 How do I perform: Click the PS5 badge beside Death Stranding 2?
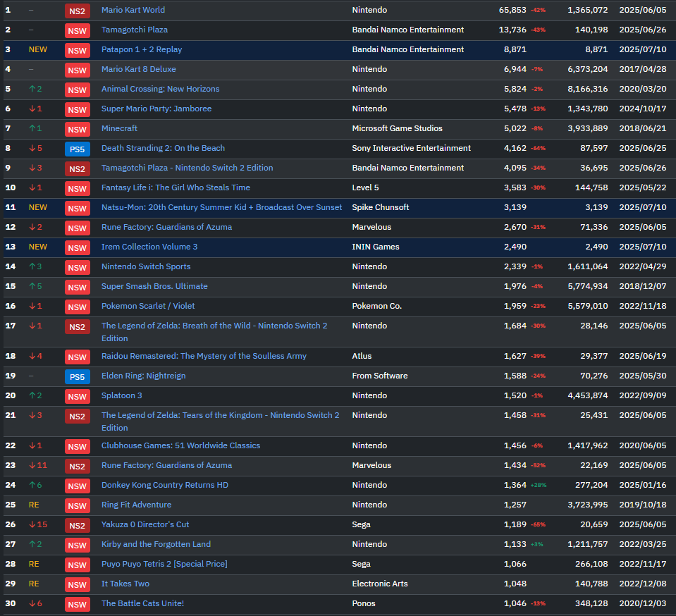coord(77,149)
